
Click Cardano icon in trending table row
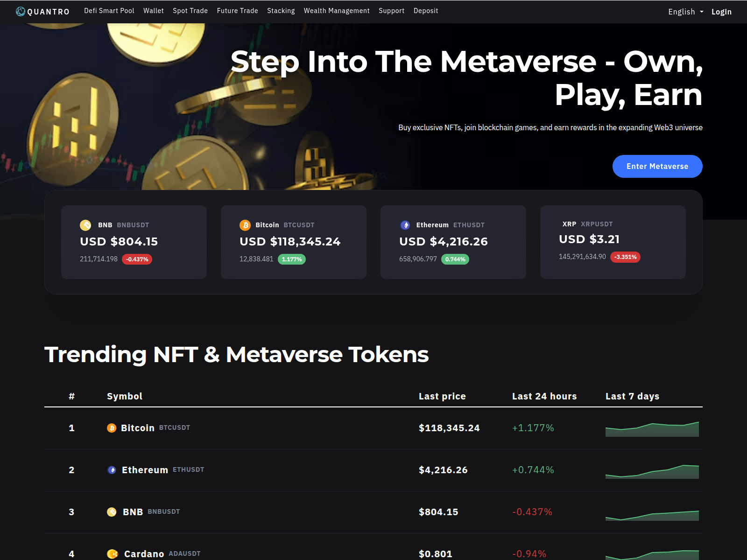(x=113, y=554)
